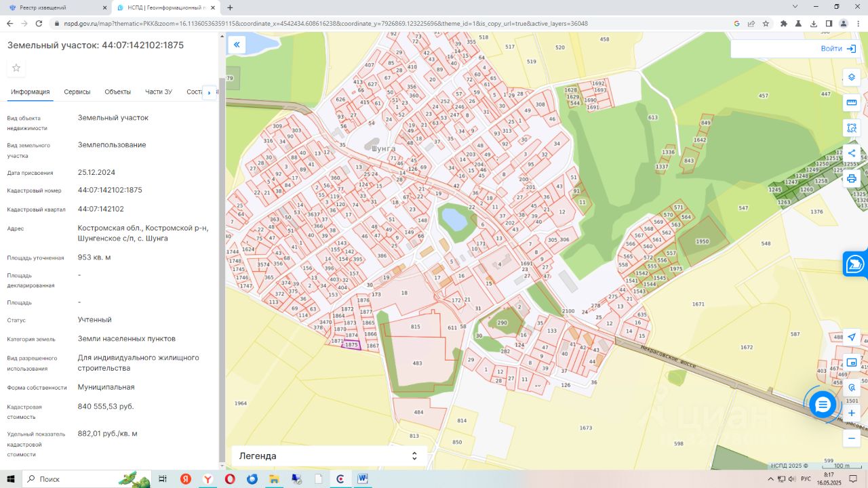The width and height of the screenshot is (868, 488).
Task: Switch to the Сервисы tab
Action: click(77, 92)
